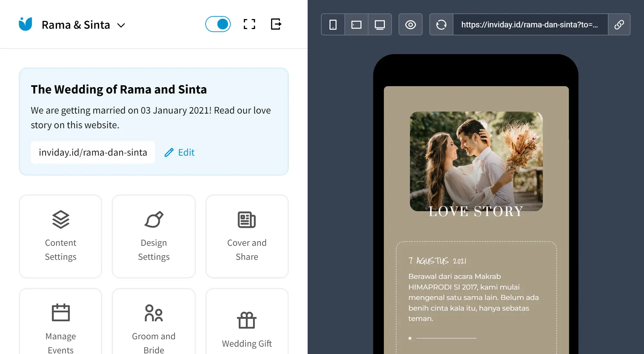This screenshot has height=354, width=644.
Task: Click the preview URL address field
Action: [x=530, y=24]
